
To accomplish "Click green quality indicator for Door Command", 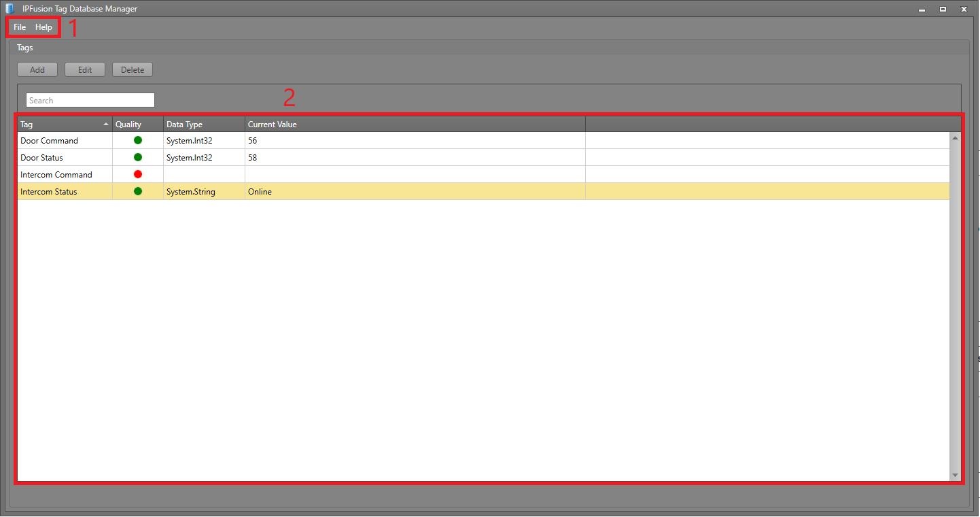I will (x=138, y=140).
